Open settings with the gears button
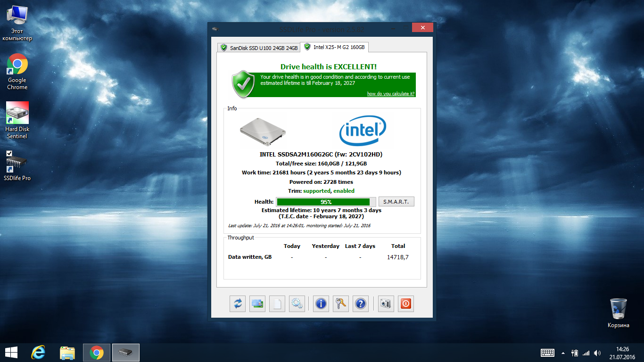The height and width of the screenshot is (362, 644). [297, 304]
